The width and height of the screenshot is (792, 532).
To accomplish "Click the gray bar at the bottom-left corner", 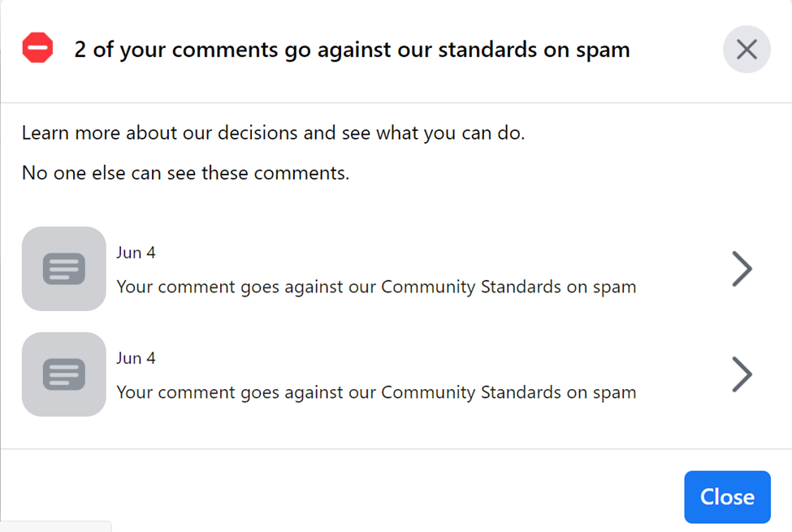I will (x=55, y=526).
